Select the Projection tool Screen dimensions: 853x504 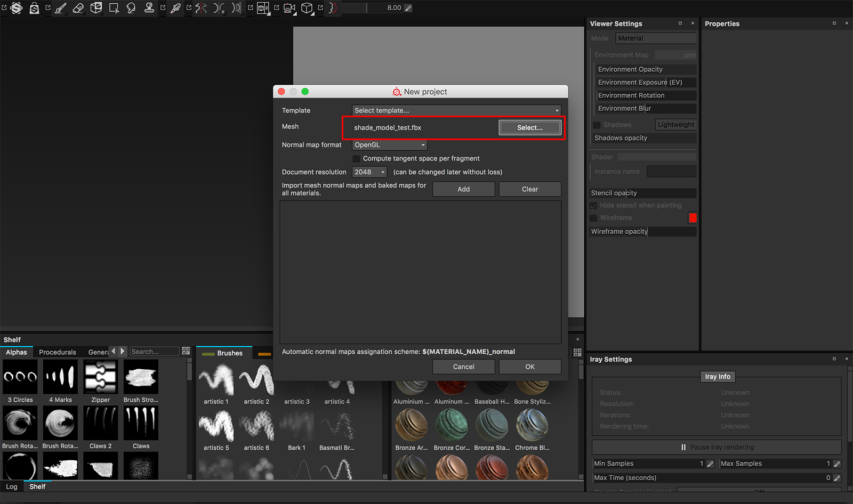(96, 8)
